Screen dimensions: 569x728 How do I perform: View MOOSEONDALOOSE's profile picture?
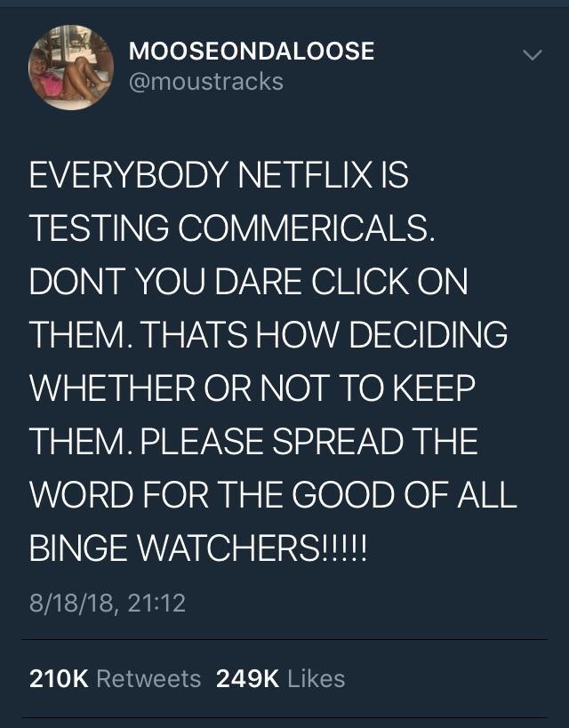(x=71, y=68)
